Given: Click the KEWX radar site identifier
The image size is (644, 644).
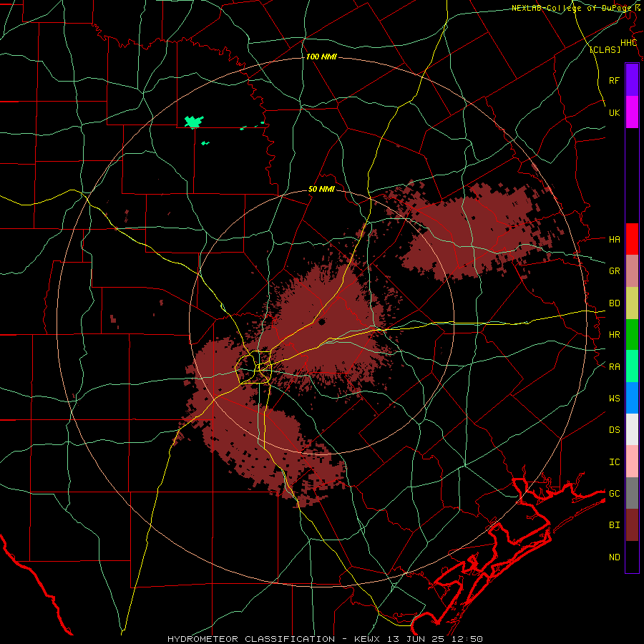Looking at the screenshot, I should click(x=369, y=639).
